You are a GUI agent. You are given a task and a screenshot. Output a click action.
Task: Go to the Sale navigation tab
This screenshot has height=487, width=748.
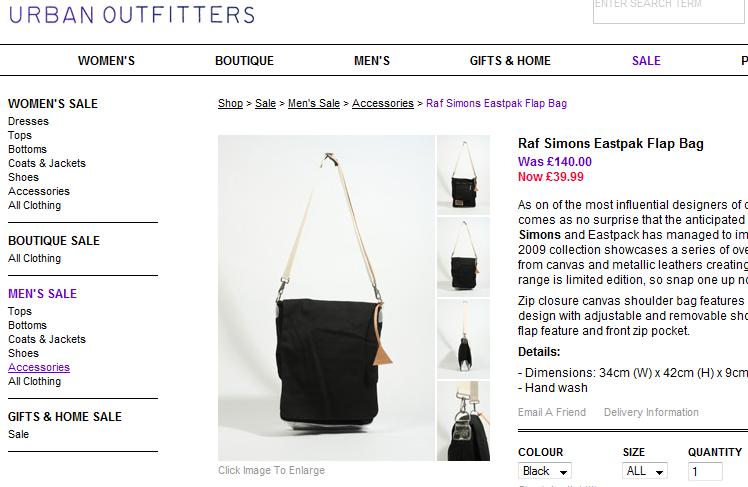click(646, 61)
